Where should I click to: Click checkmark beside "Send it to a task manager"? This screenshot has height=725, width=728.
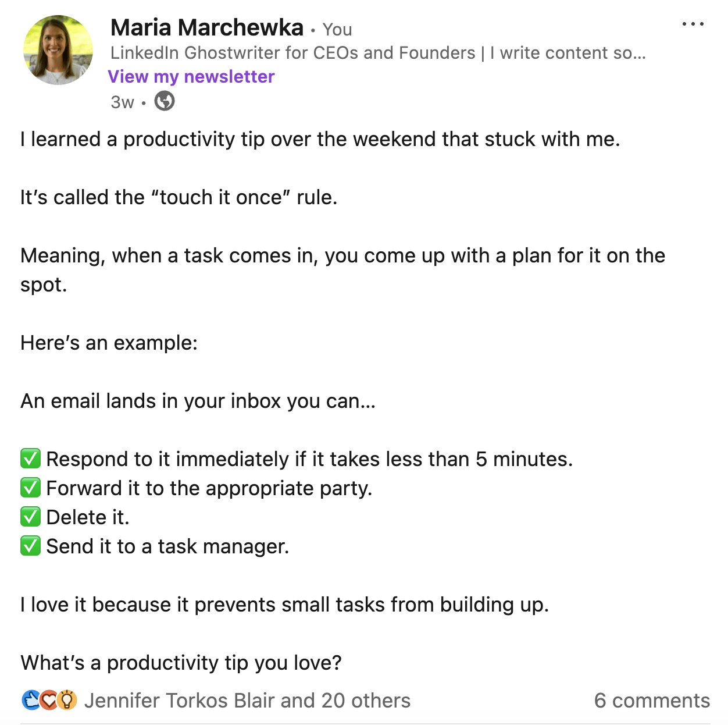tap(30, 546)
